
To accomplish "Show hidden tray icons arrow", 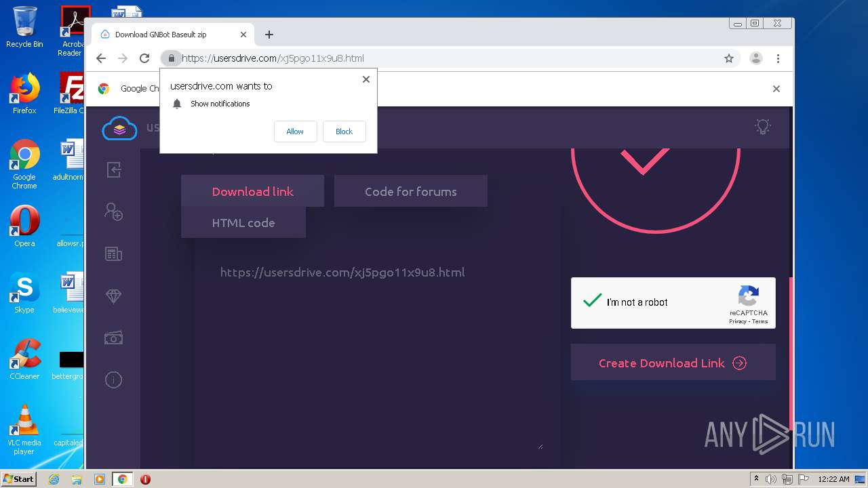I will 756,479.
